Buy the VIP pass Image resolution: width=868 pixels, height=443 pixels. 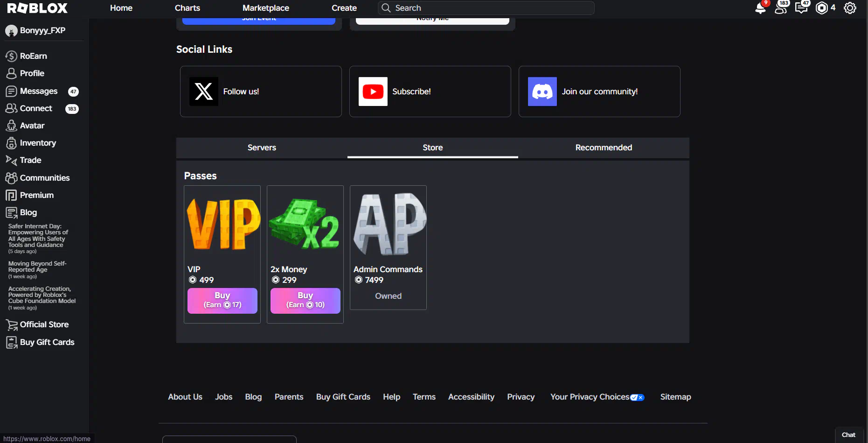pyautogui.click(x=222, y=300)
